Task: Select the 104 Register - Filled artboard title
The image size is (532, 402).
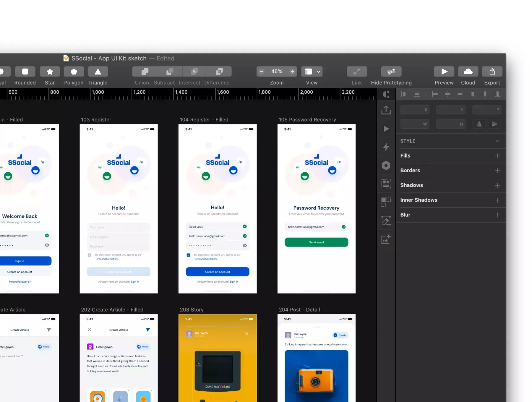Action: 204,119
